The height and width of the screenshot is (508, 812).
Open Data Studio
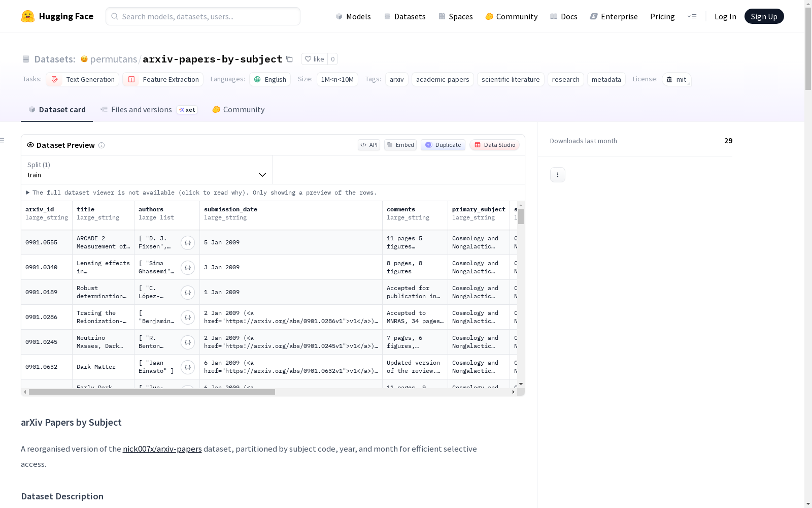click(495, 145)
